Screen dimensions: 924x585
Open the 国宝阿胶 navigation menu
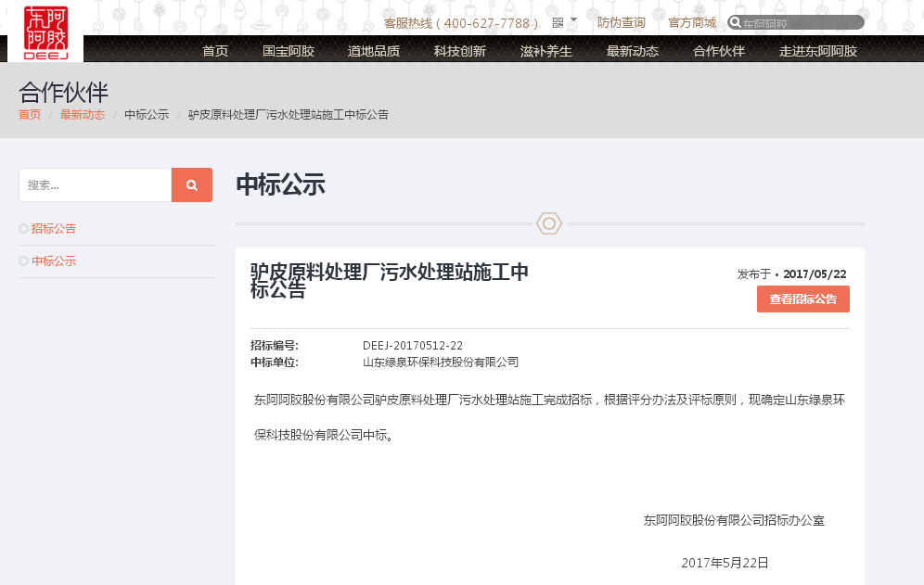(x=289, y=51)
